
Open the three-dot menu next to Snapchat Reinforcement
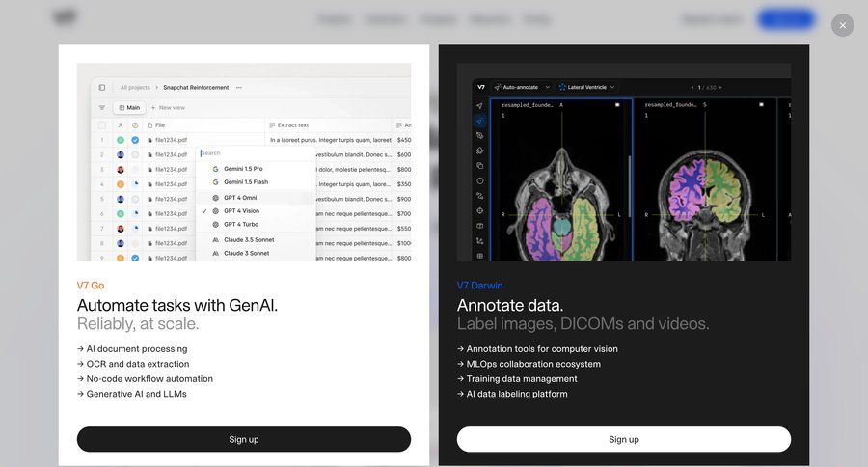(238, 88)
